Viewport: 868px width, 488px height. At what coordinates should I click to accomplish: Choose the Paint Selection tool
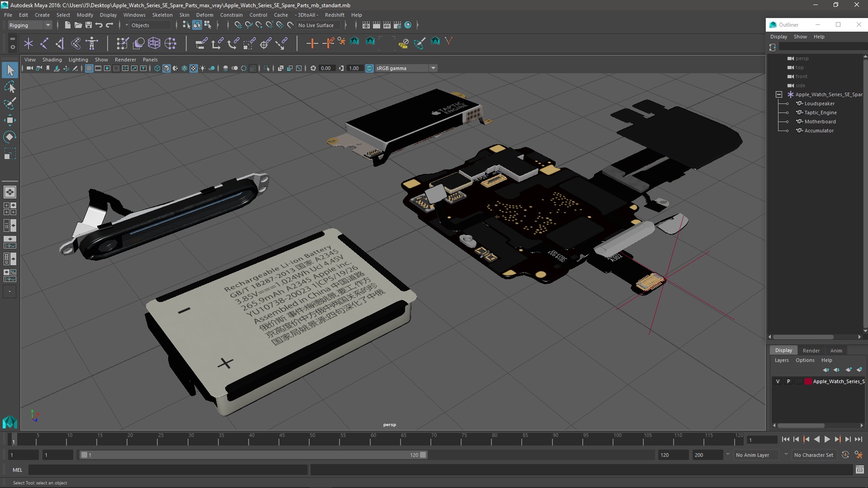(9, 103)
